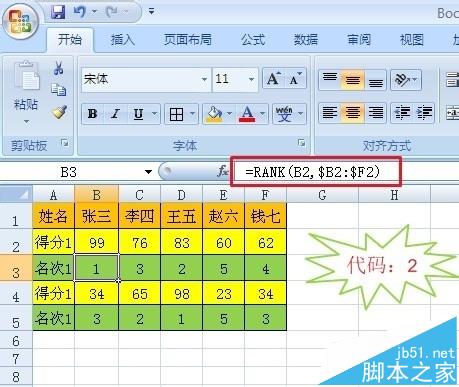Viewport: 459px width, 387px height.
Task: Open the 审阅 tab
Action: tap(359, 40)
